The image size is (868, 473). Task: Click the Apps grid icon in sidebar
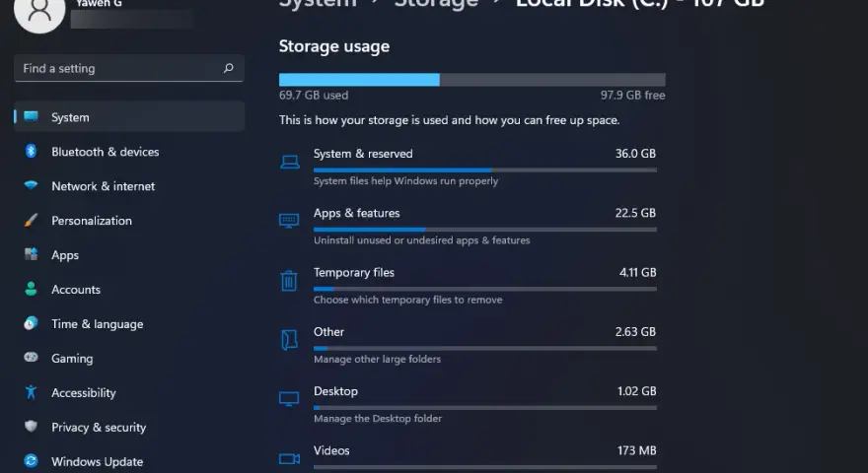pyautogui.click(x=31, y=254)
